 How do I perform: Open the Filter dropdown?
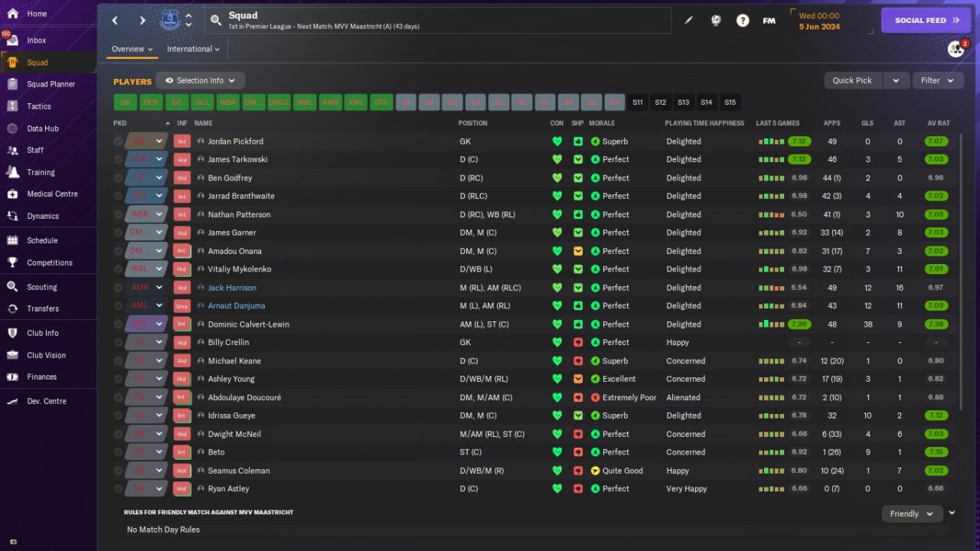[x=938, y=80]
